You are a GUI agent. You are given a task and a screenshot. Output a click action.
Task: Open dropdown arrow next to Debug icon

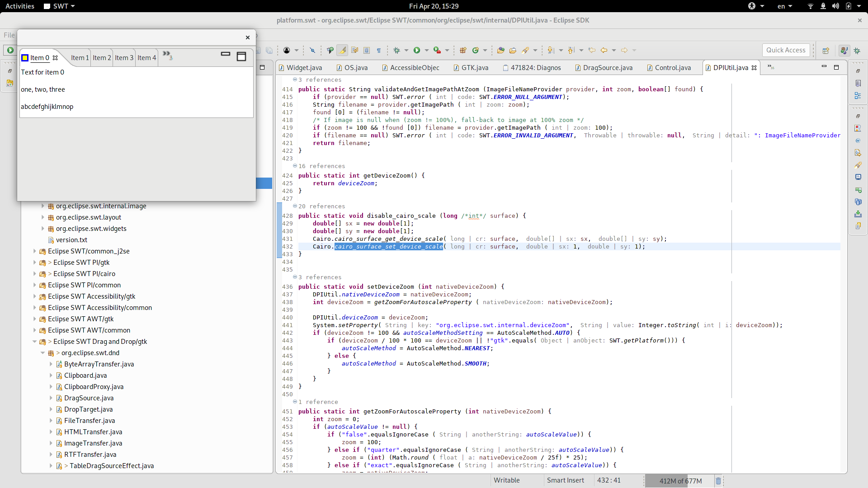tap(406, 50)
